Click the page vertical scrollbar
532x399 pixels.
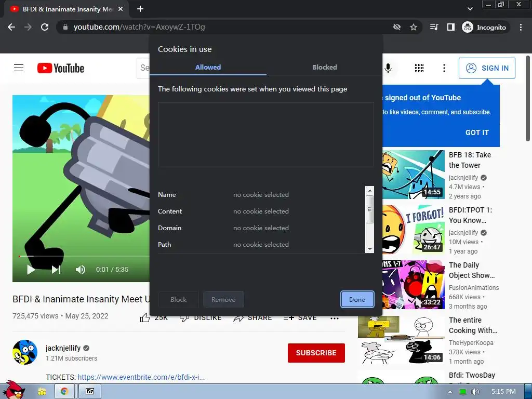(528, 98)
